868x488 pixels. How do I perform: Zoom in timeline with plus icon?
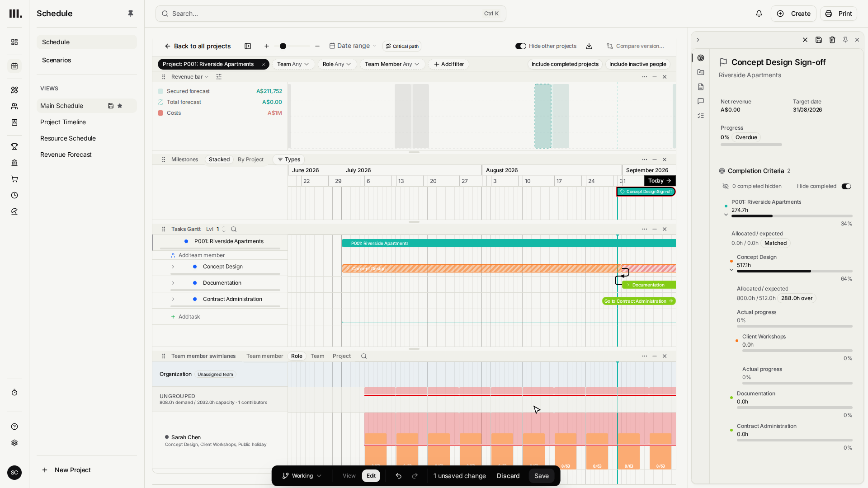(x=267, y=46)
